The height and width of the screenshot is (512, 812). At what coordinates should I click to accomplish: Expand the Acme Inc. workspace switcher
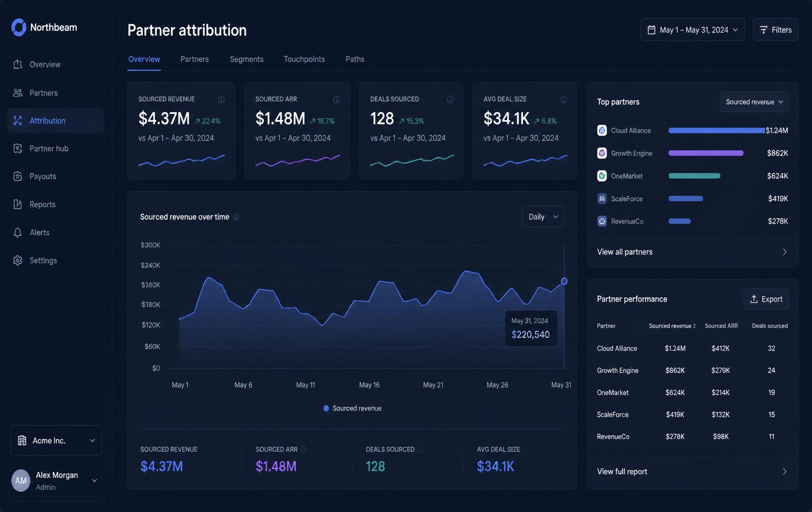56,440
